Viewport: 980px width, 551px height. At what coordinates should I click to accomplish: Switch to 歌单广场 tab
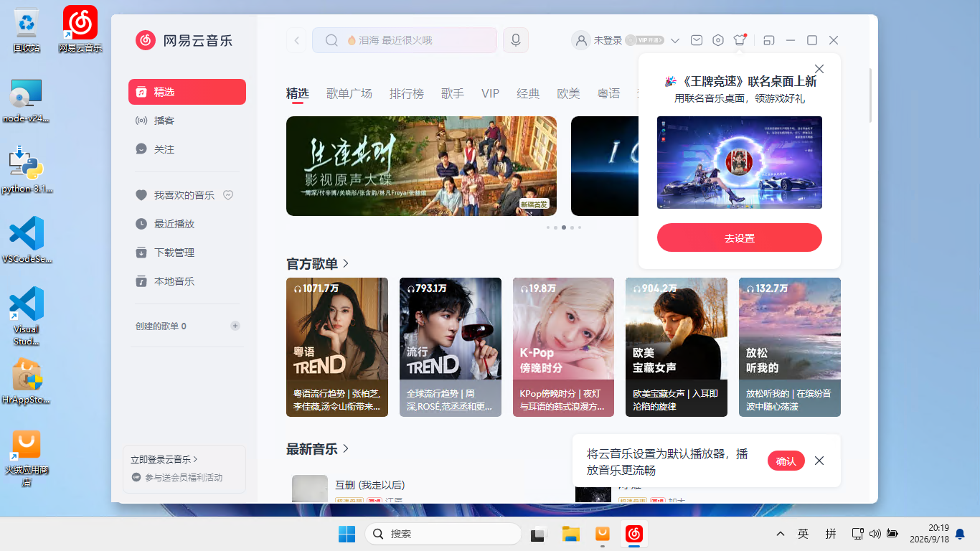click(349, 93)
